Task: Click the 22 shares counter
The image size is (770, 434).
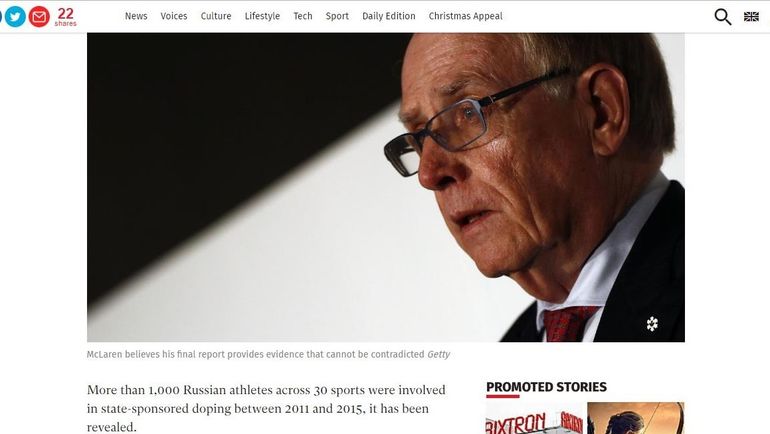Action: pos(65,17)
